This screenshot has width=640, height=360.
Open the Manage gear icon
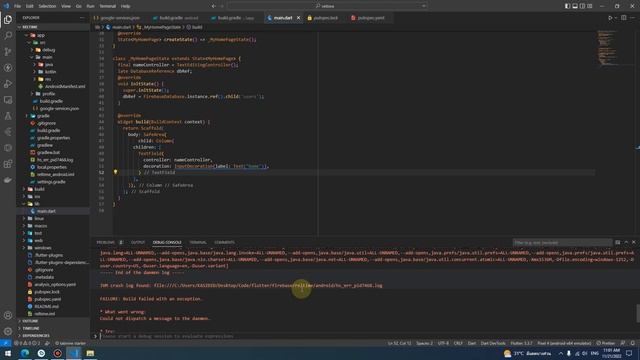[x=8, y=331]
